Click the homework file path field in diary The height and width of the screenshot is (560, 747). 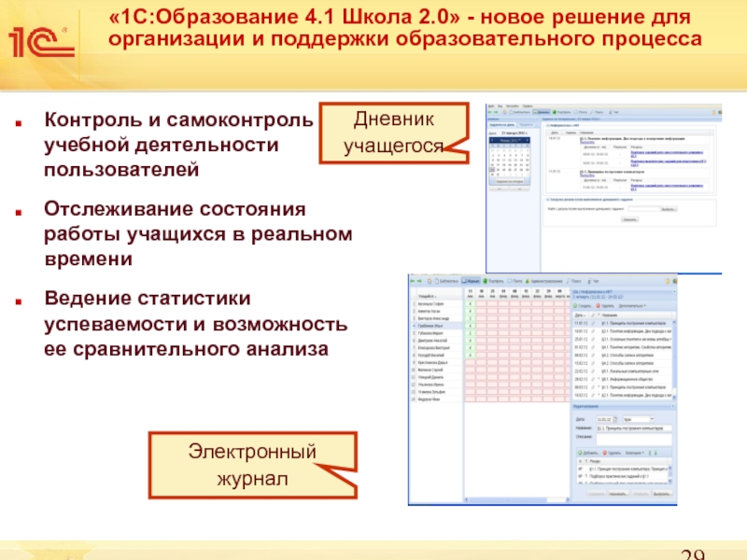pyautogui.click(x=643, y=209)
